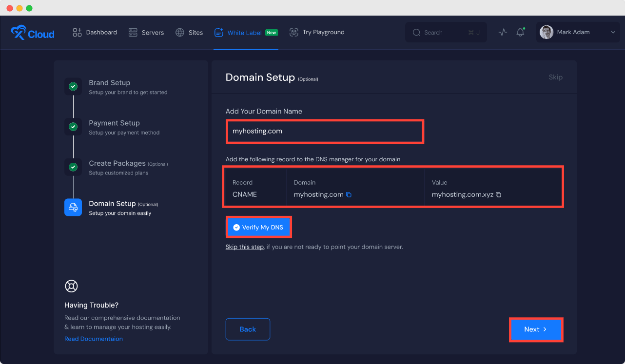Open the Read Documentation link
Screen dimensions: 625x364
[x=94, y=339]
